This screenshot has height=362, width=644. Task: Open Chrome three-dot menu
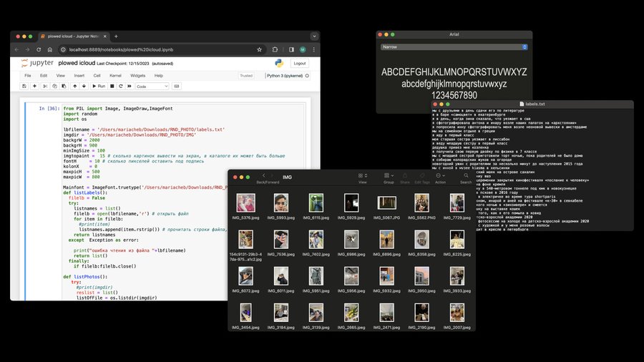pos(314,49)
